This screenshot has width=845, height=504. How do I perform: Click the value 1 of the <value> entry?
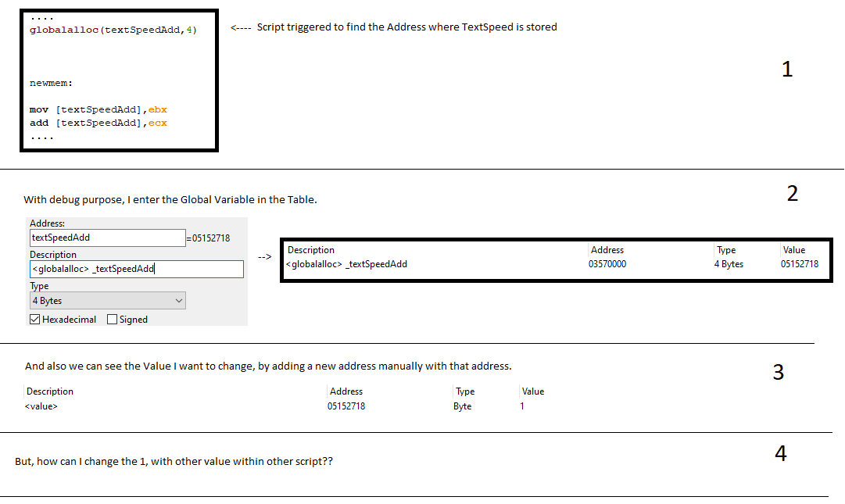[x=522, y=406]
